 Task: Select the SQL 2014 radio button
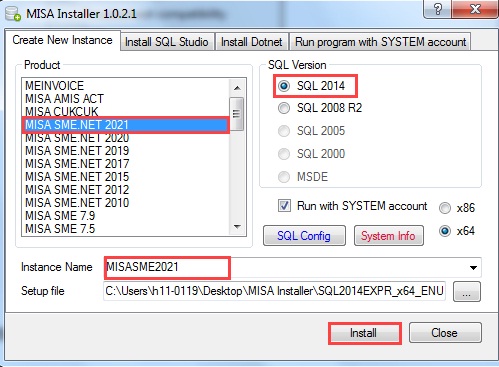click(284, 86)
